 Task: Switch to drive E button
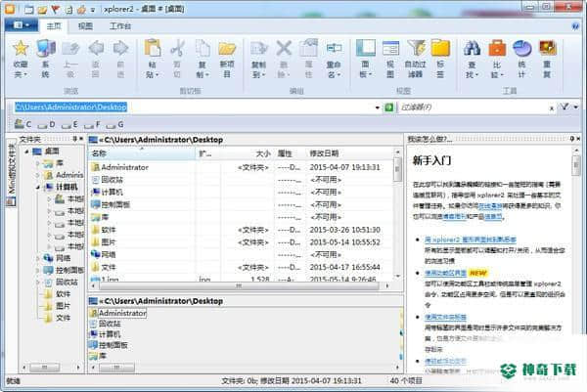coord(69,124)
